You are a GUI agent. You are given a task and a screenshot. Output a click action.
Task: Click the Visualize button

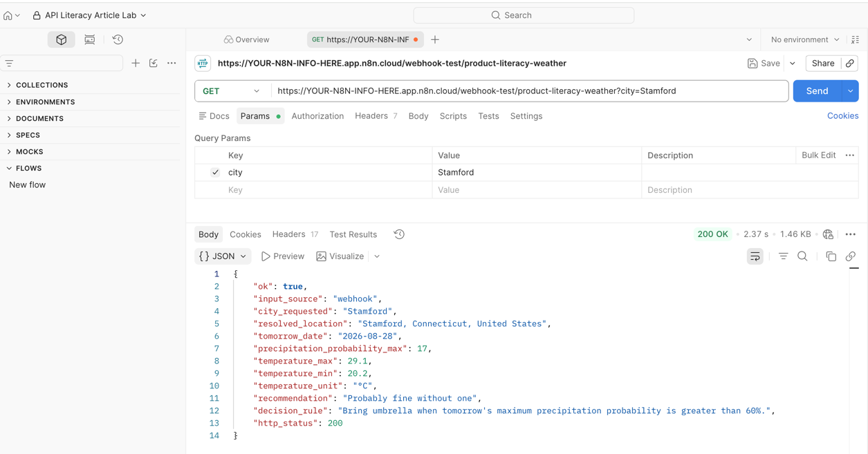pyautogui.click(x=340, y=257)
